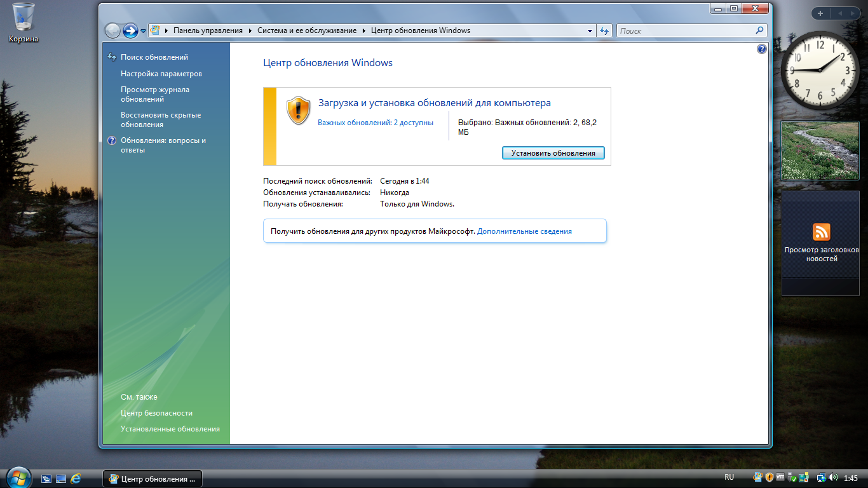Screen dimensions: 868x488
Task: Click the slideshow picture gadget
Action: point(820,151)
